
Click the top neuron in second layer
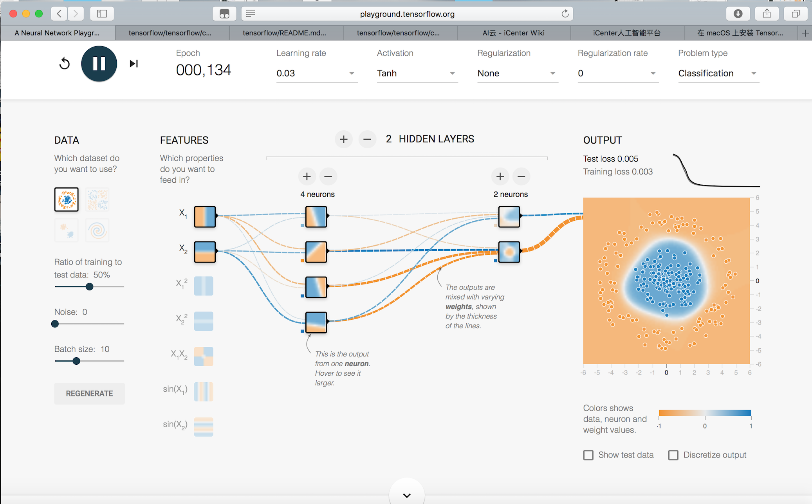point(509,216)
